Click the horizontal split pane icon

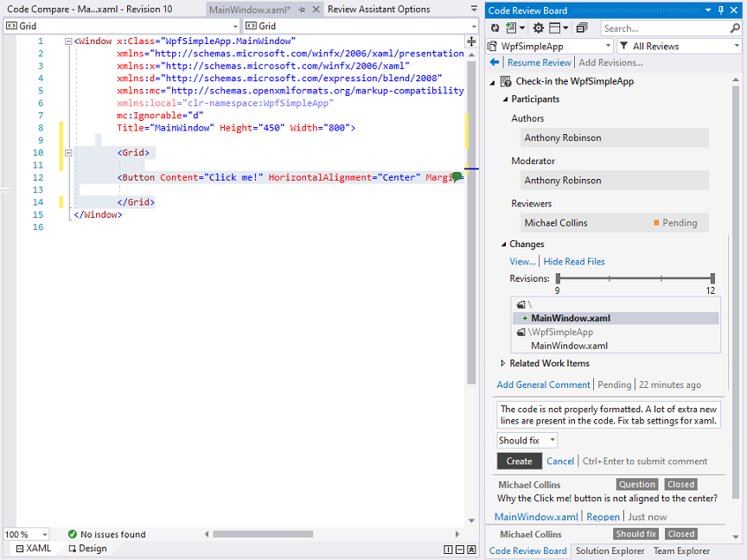pos(460,550)
